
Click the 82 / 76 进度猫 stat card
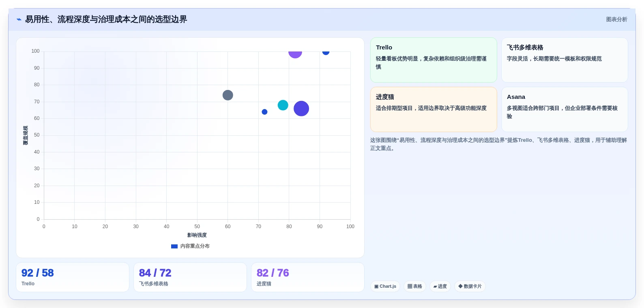308,277
